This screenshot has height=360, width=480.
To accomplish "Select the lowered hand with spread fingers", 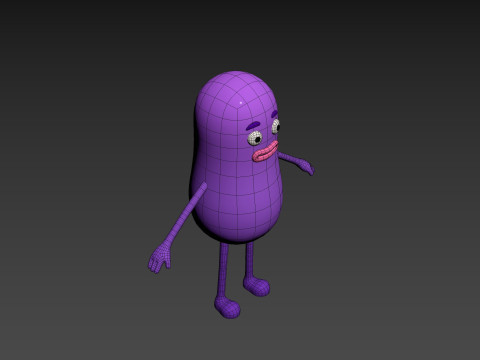I will pyautogui.click(x=159, y=258).
